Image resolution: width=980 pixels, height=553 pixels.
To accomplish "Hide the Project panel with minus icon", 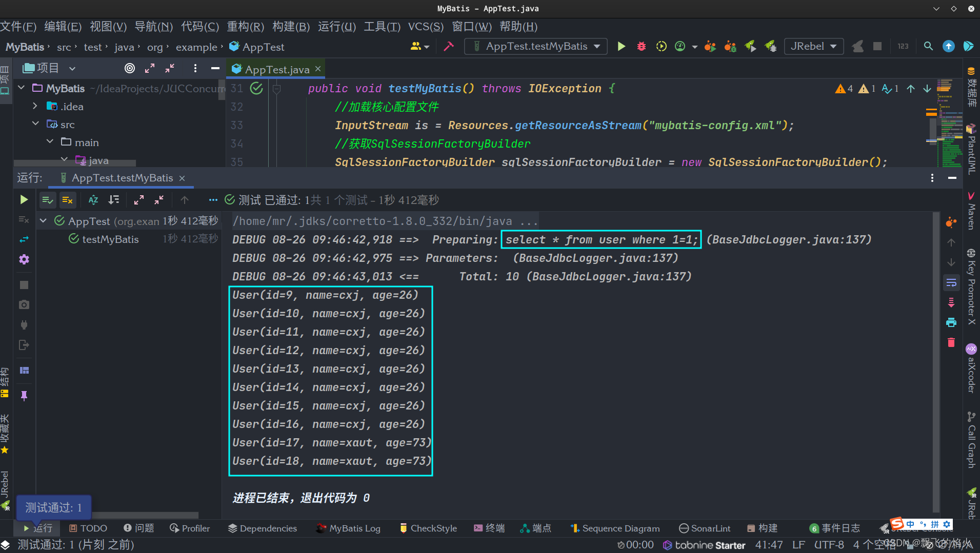I will pos(215,68).
